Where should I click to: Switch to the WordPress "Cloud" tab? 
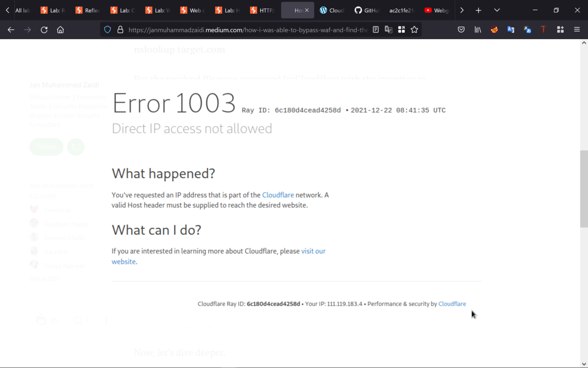[x=331, y=10]
